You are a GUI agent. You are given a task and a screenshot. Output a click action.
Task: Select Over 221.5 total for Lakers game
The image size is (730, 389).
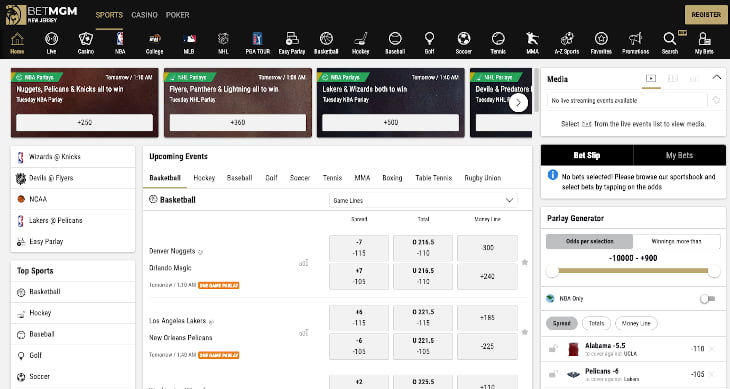point(423,318)
